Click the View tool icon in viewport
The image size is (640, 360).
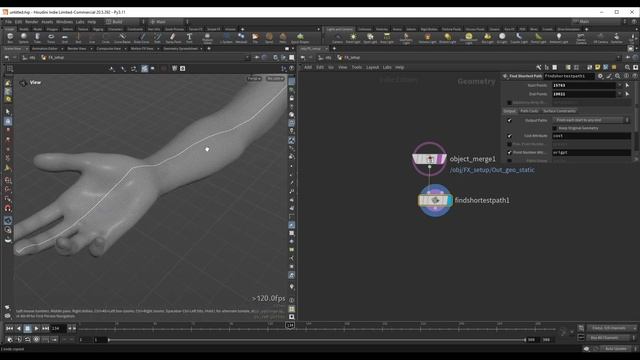23,83
